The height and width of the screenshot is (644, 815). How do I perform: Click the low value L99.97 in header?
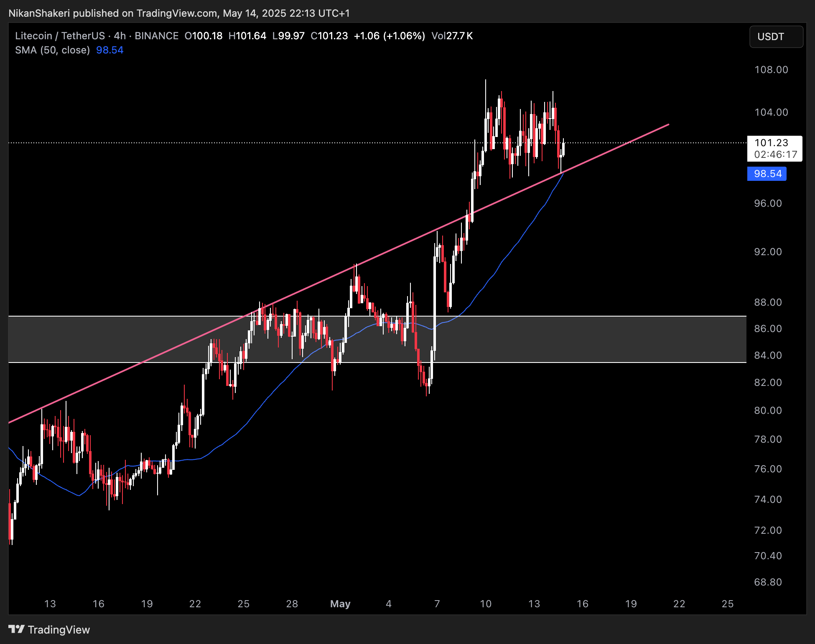[288, 36]
